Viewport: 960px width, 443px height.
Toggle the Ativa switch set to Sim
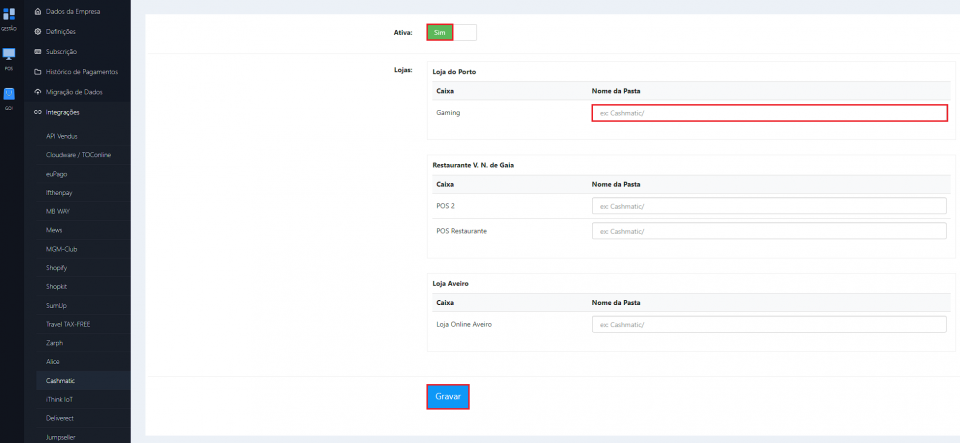point(451,32)
